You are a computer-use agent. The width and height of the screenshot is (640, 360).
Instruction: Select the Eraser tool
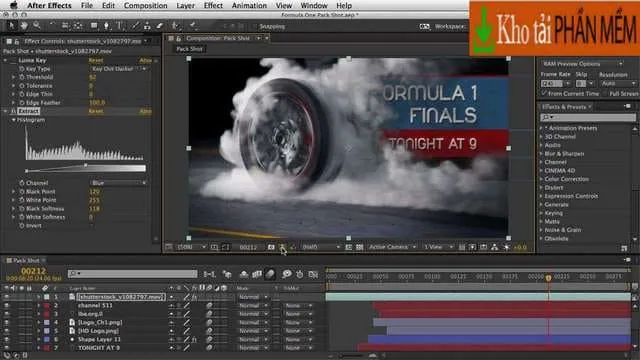[160, 26]
